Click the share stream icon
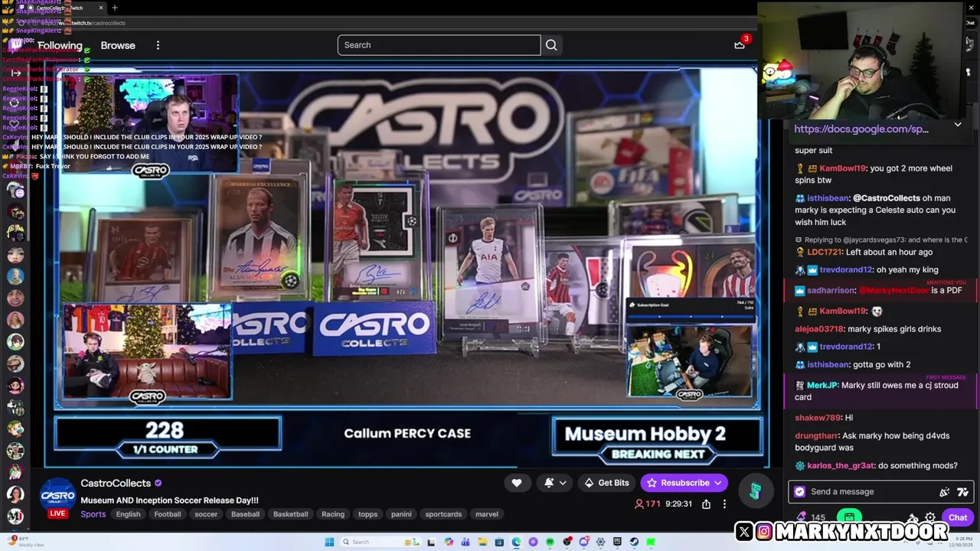Viewport: 980px width, 551px height. click(706, 504)
